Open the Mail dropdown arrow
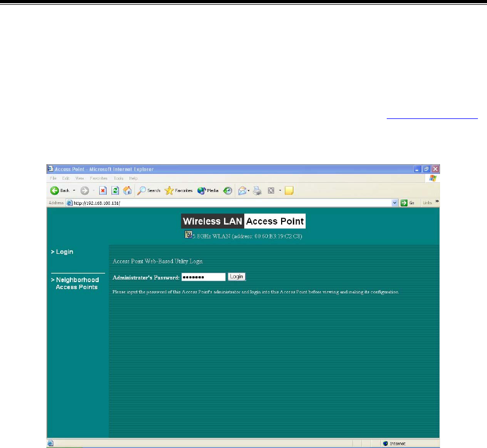 point(249,190)
